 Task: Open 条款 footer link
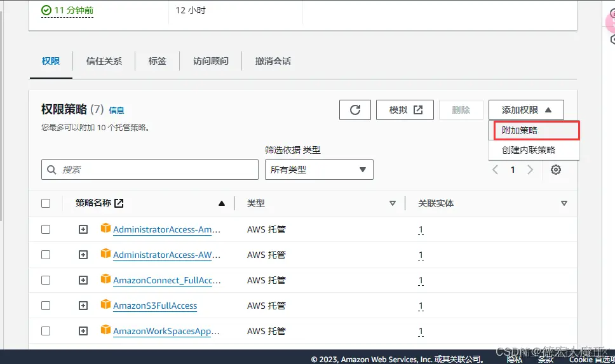click(x=545, y=360)
